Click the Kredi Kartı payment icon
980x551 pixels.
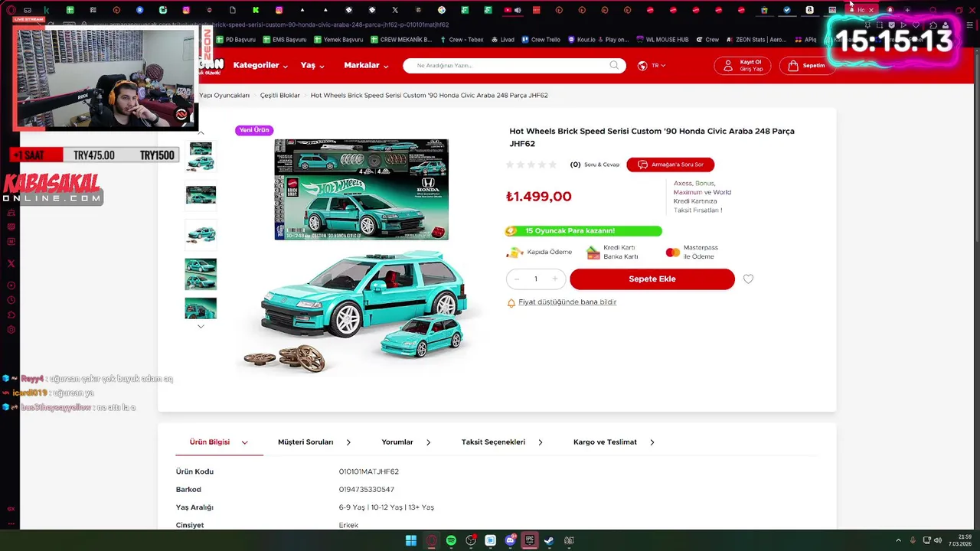tap(593, 253)
